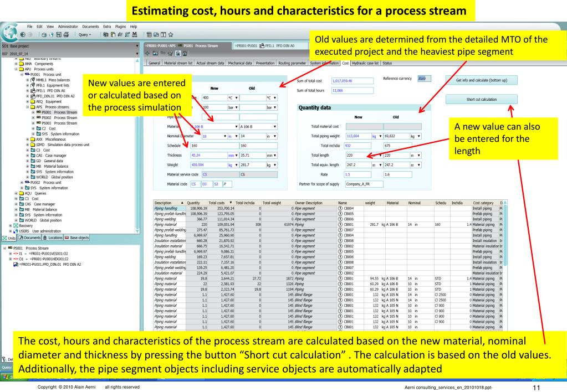Image resolution: width=567 pixels, height=392 pixels.
Task: Click the Recovery icon in the tree
Action: coord(16,226)
